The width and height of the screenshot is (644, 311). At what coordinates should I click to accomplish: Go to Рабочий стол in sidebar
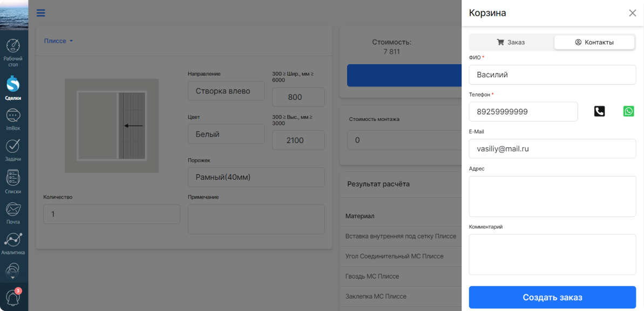tap(13, 53)
